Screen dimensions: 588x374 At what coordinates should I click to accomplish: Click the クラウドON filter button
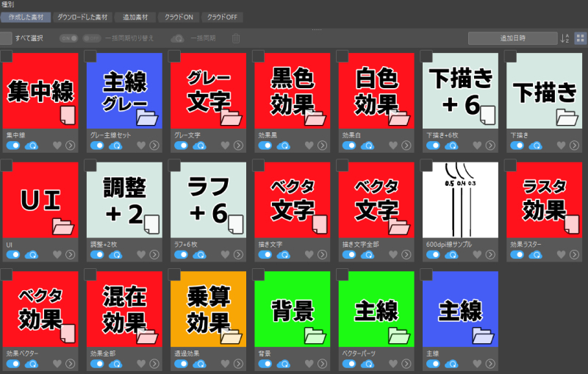[178, 17]
